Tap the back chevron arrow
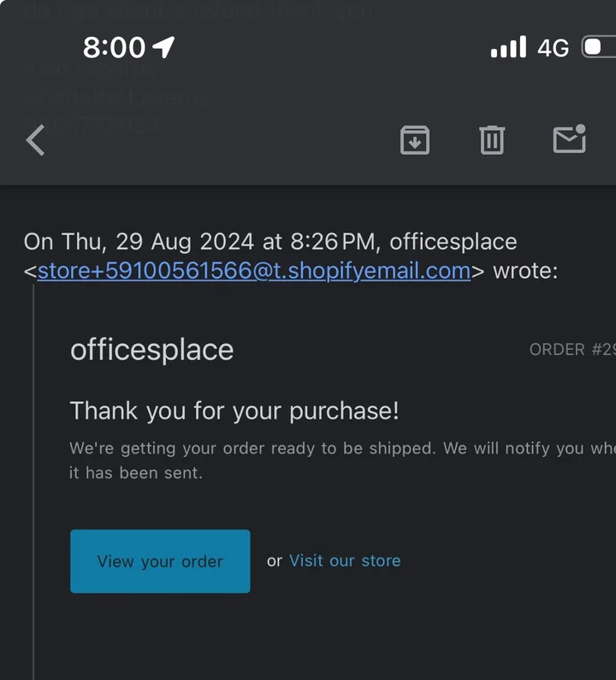 coord(36,139)
